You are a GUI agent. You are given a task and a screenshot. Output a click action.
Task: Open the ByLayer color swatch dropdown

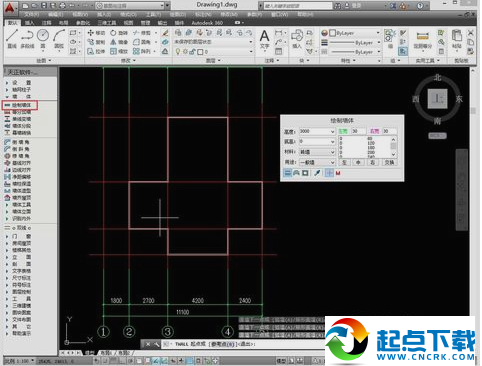(350, 33)
